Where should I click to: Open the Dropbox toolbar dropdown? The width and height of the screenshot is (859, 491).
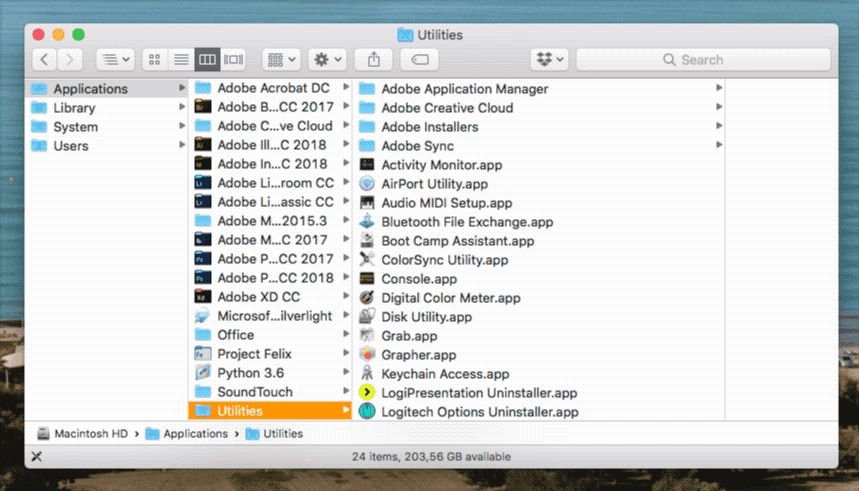pos(548,60)
